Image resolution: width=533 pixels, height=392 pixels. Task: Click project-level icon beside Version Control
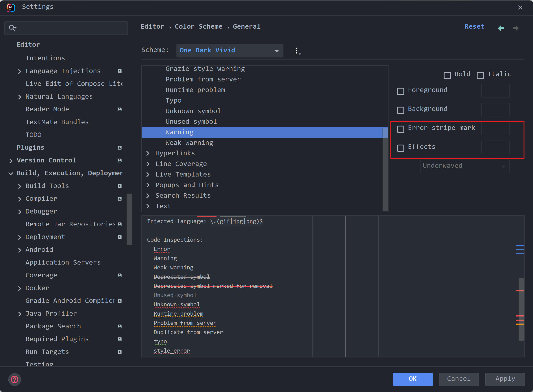coord(120,160)
